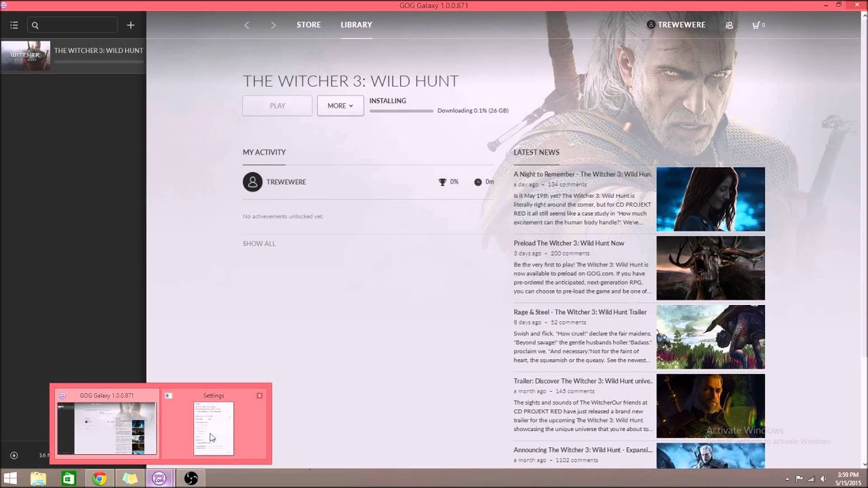868x488 pixels.
Task: Click the library search field
Action: [73, 25]
